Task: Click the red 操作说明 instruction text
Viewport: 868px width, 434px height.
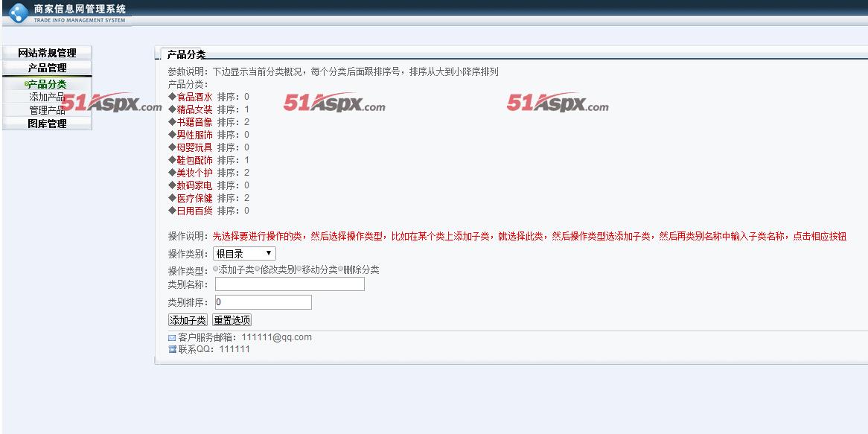Action: click(x=530, y=237)
